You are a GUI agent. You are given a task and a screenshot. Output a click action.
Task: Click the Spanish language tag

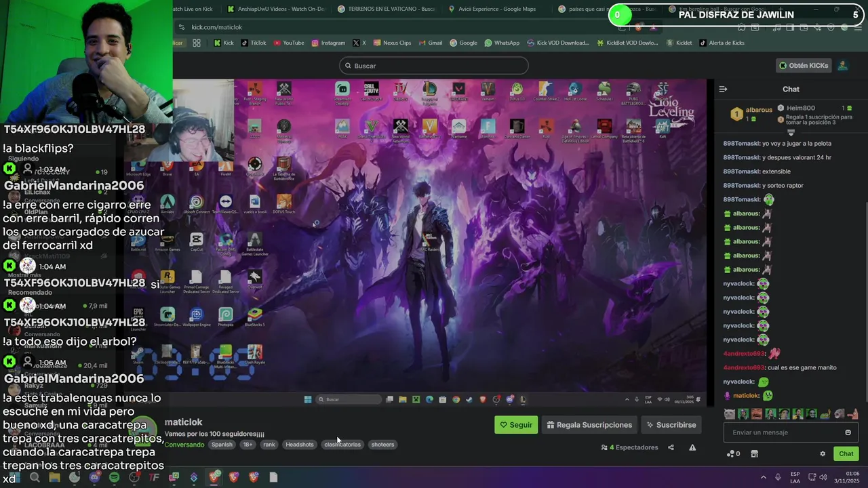point(222,445)
